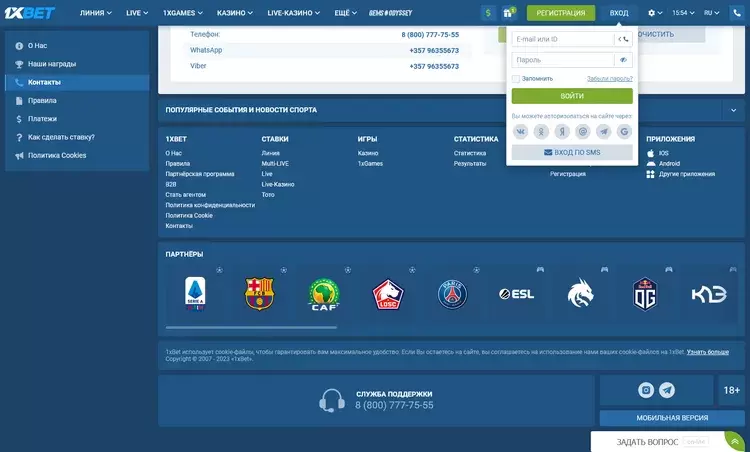The image size is (750, 452).
Task: Select Правила in the left sidebar
Action: pos(42,100)
